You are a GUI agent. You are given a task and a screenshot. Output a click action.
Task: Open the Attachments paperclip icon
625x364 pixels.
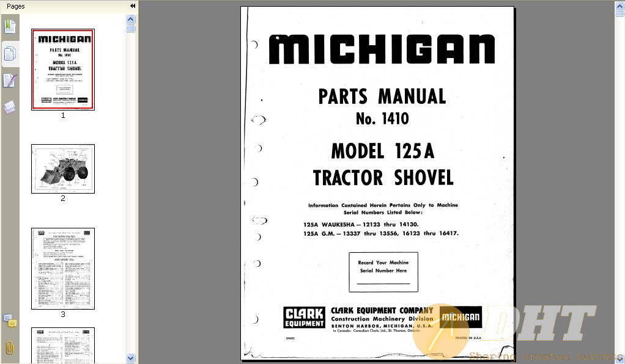pos(10,348)
